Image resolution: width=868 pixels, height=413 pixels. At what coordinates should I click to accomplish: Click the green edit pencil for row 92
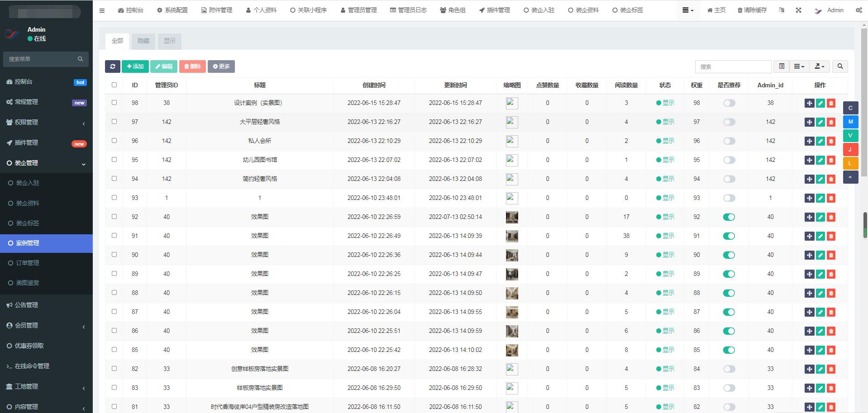click(x=820, y=217)
